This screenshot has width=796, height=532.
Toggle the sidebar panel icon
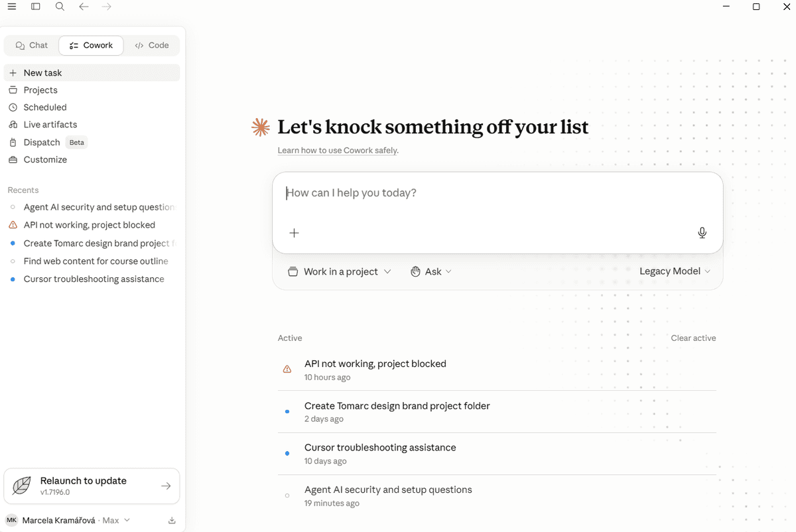[36, 7]
